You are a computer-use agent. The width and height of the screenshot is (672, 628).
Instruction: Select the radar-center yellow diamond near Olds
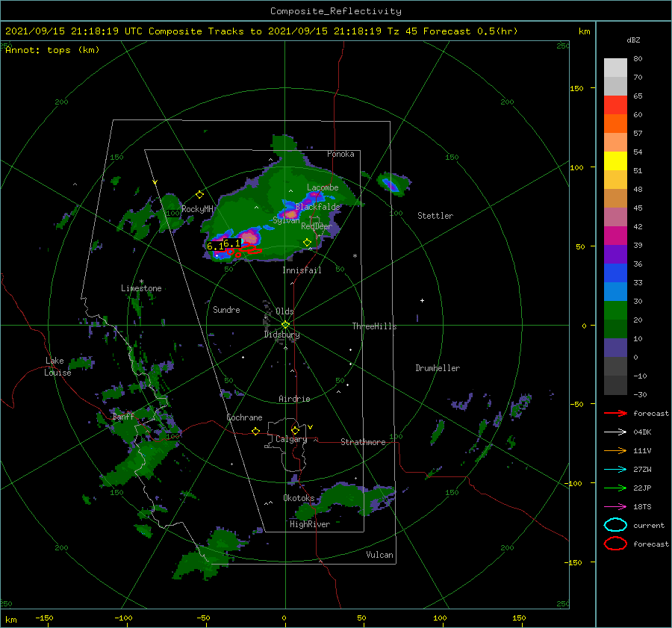point(285,325)
